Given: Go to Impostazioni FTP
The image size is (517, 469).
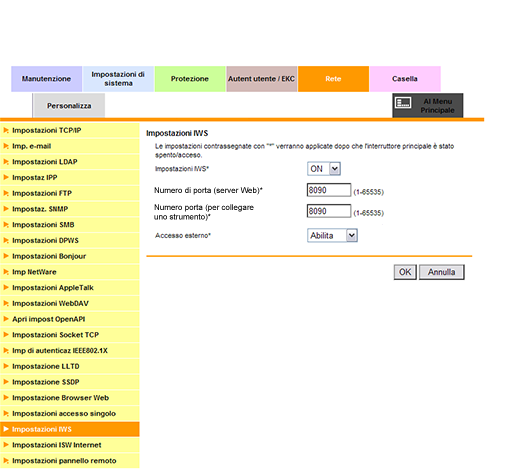Looking at the screenshot, I should (70, 193).
